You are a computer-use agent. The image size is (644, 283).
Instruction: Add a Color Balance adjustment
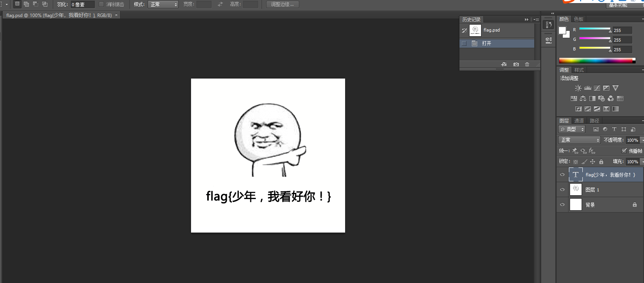[x=583, y=99]
